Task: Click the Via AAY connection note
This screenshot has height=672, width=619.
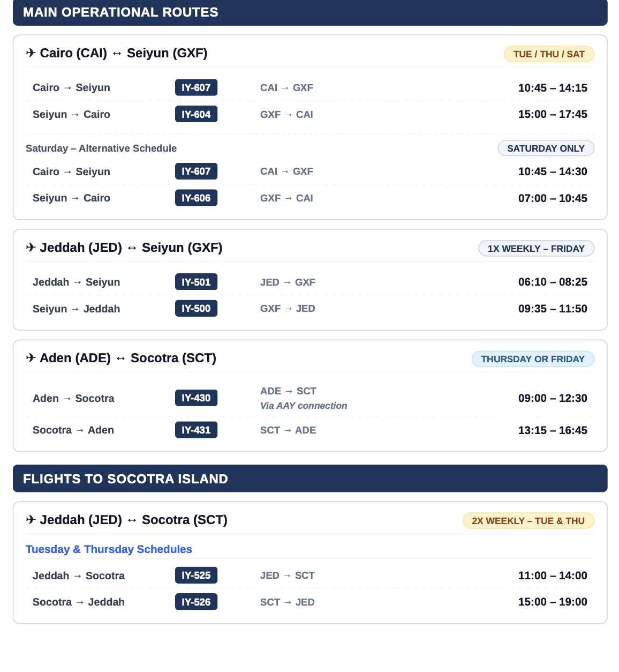Action: tap(304, 406)
